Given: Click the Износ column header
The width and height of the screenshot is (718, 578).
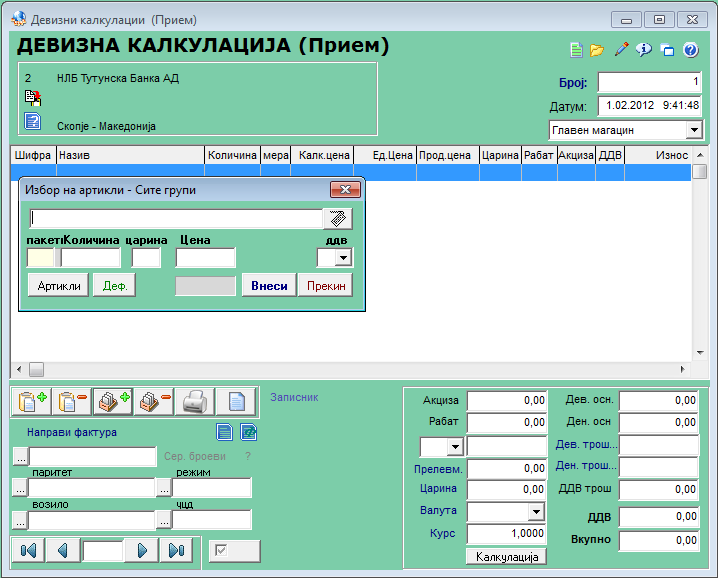Looking at the screenshot, I should pos(658,155).
